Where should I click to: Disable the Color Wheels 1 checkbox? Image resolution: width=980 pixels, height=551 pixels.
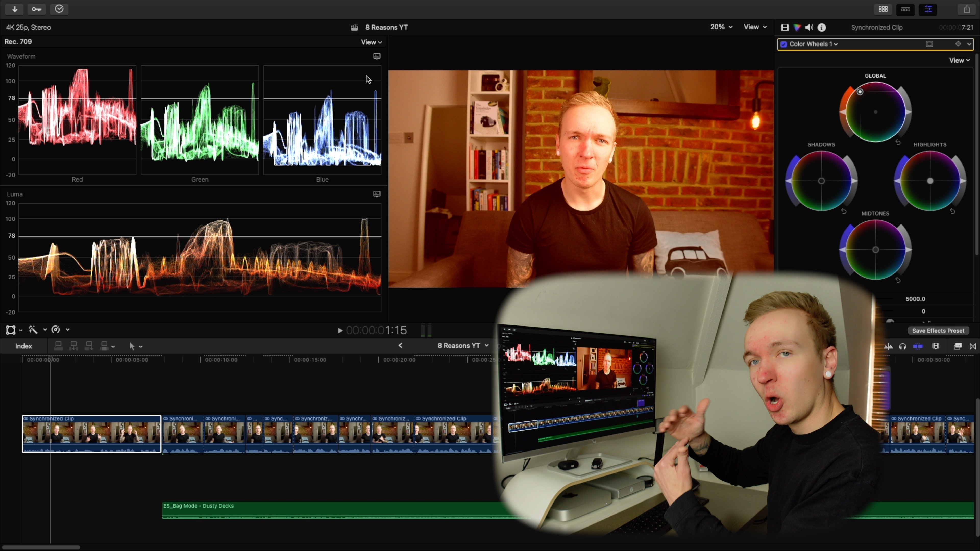tap(784, 44)
